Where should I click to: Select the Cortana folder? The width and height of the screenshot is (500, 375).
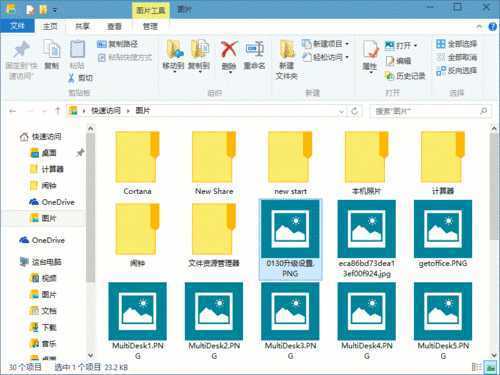tap(137, 163)
